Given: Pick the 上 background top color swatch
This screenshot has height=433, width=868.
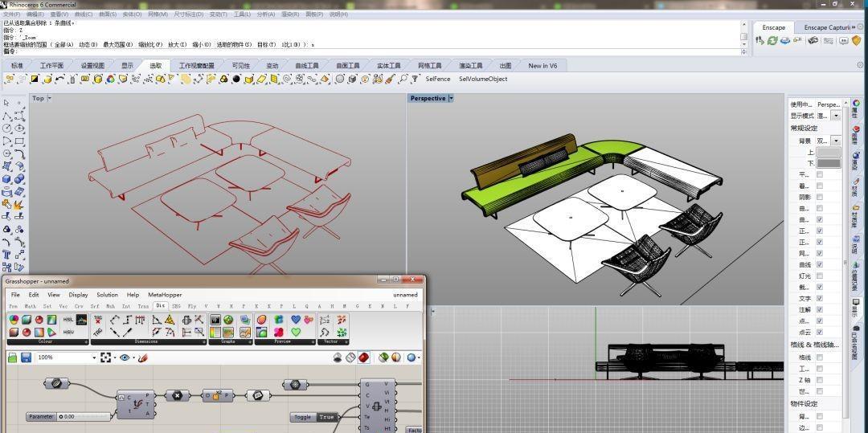Looking at the screenshot, I should tap(829, 152).
